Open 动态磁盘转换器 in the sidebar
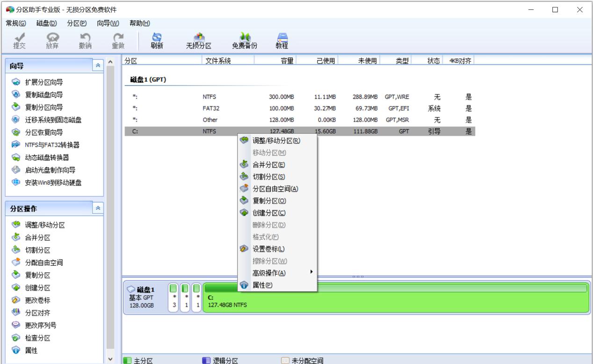593x364 pixels. [41, 158]
